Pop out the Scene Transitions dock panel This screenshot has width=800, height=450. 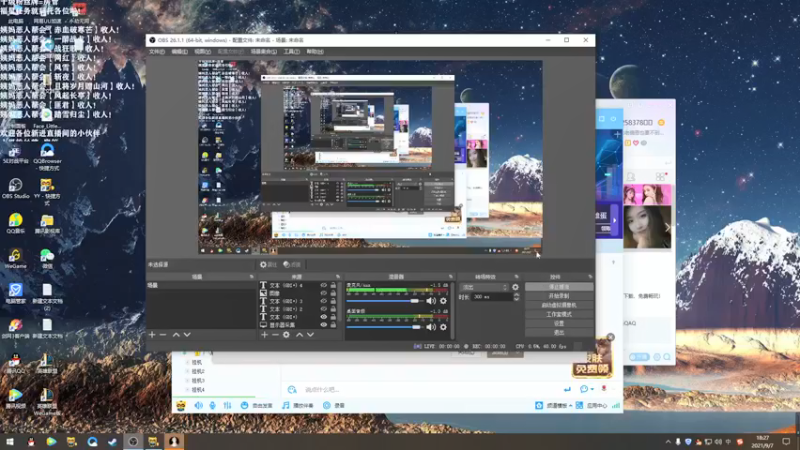point(517,277)
